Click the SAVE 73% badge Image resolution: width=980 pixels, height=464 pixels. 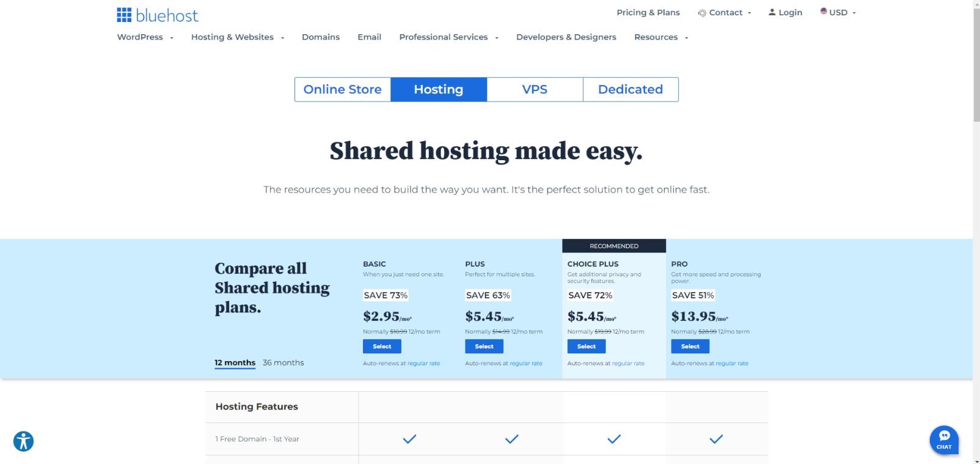coord(386,295)
